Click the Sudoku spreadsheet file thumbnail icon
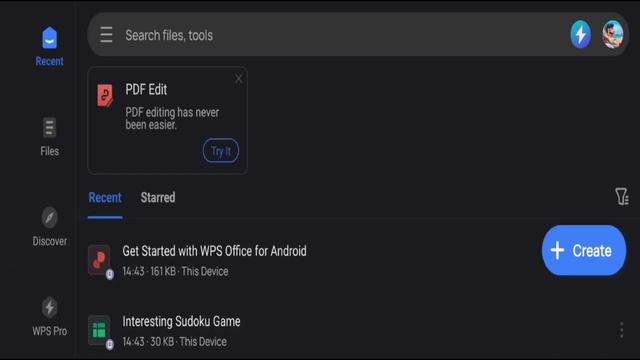The image size is (640, 360). (x=99, y=331)
